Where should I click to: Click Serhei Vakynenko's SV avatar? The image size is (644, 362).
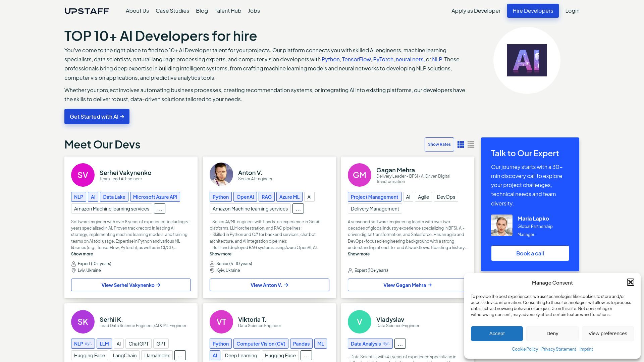coord(83,175)
